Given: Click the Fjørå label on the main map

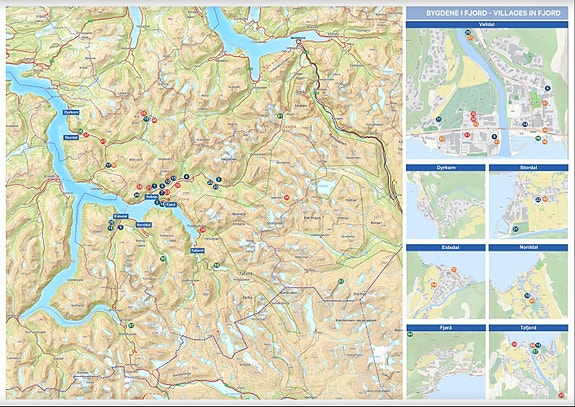Looking at the screenshot, I should point(171,205).
